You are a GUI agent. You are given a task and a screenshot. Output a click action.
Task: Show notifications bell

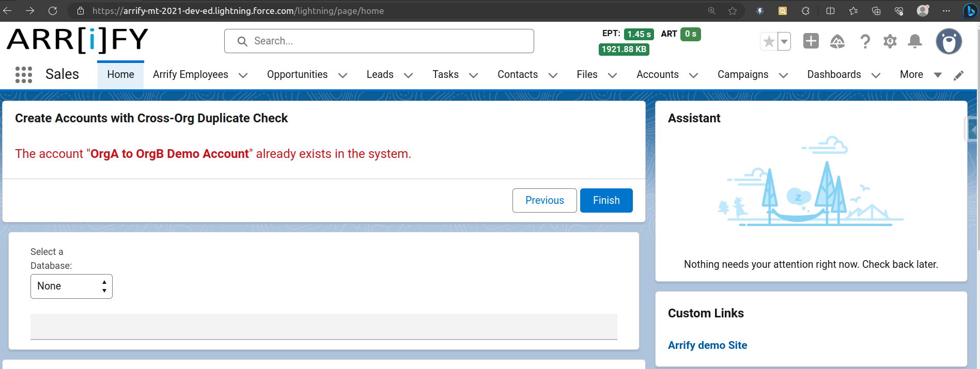[x=914, y=41]
